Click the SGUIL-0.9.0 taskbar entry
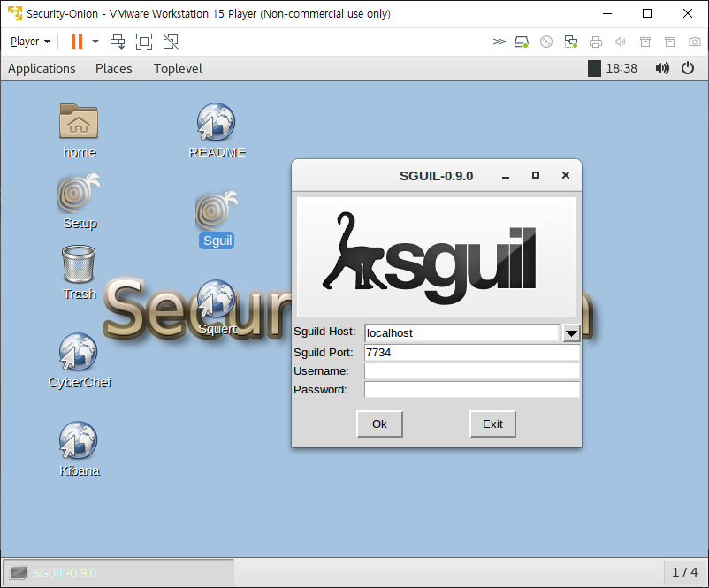This screenshot has height=588, width=709. click(118, 573)
